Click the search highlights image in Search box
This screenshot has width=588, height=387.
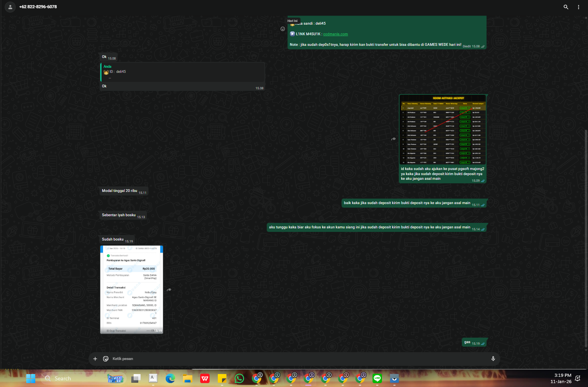(x=115, y=378)
